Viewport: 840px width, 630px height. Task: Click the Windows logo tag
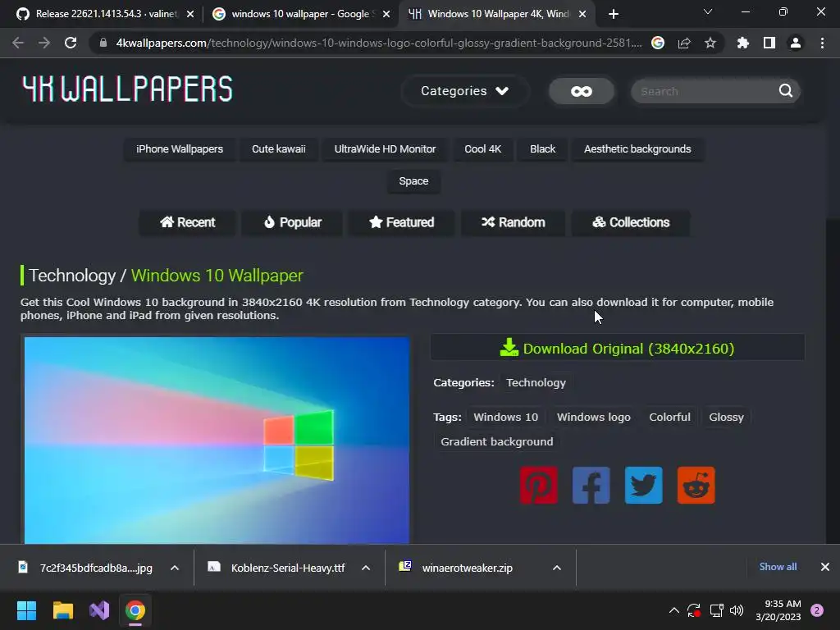pos(594,417)
